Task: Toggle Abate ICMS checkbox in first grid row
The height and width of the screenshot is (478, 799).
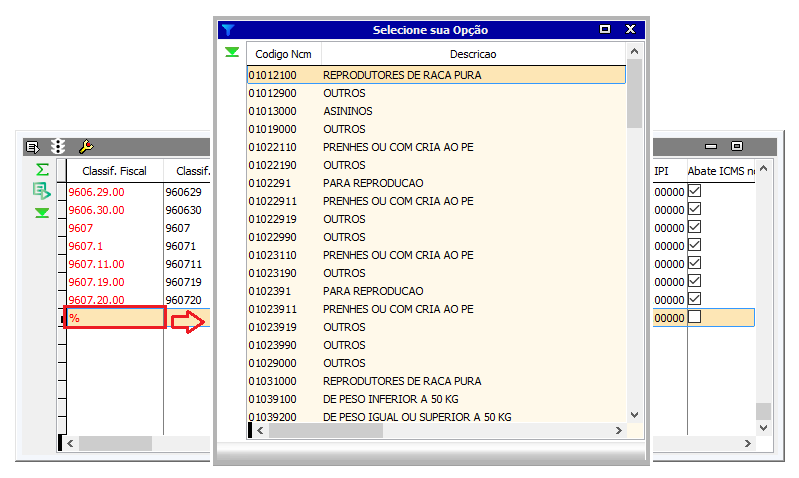Action: tap(695, 191)
